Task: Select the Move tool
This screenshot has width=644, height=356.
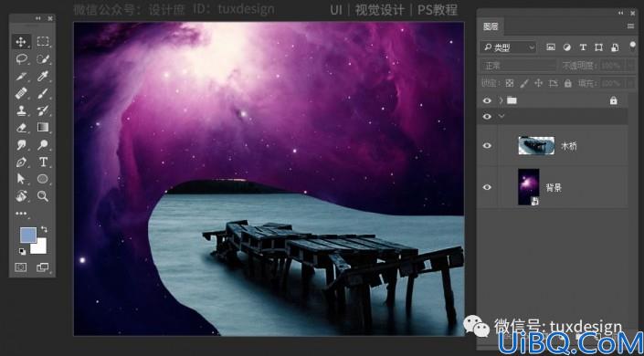Action: pos(21,41)
